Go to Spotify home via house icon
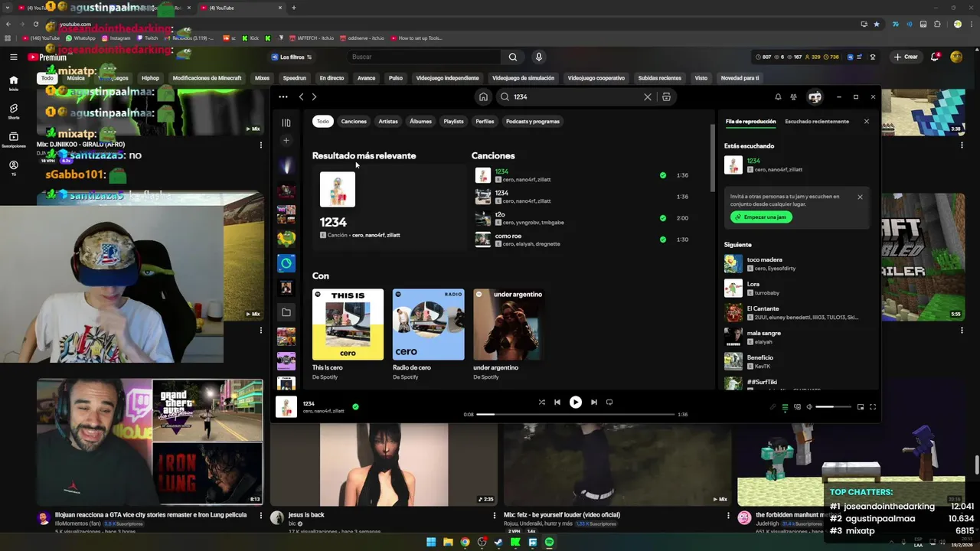 click(x=483, y=97)
